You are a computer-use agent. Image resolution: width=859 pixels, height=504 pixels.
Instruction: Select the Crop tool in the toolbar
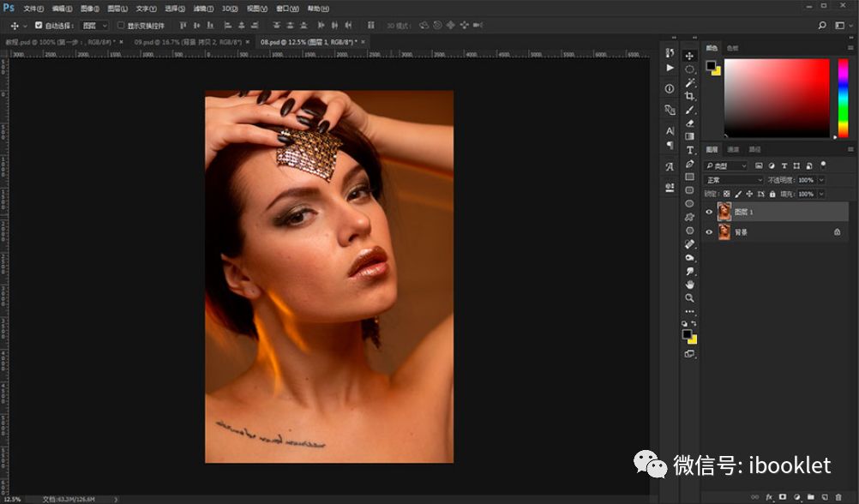coord(690,96)
